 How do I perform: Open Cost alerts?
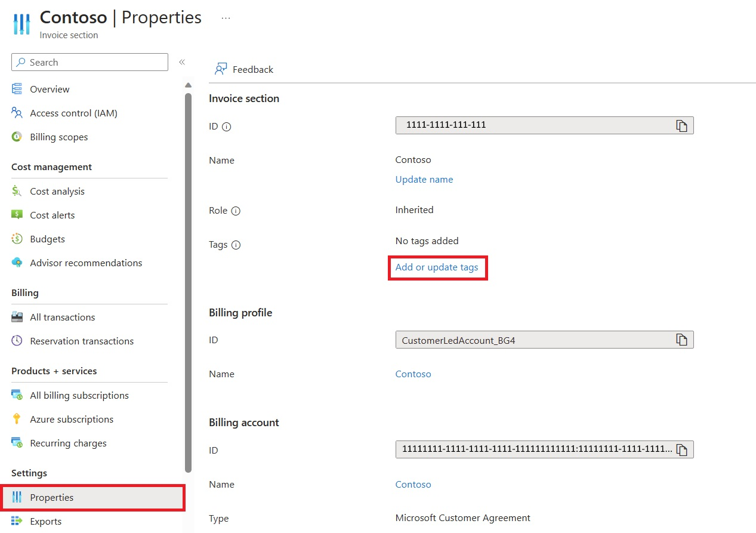[x=53, y=215]
